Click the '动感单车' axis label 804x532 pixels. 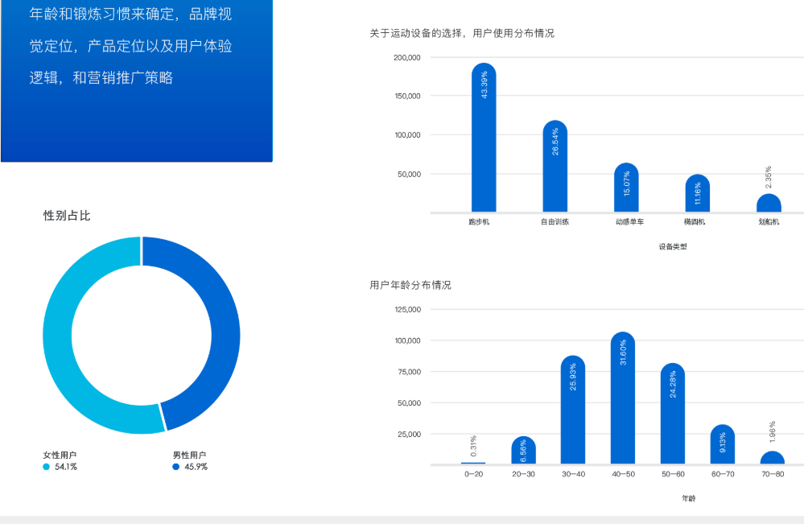(629, 221)
